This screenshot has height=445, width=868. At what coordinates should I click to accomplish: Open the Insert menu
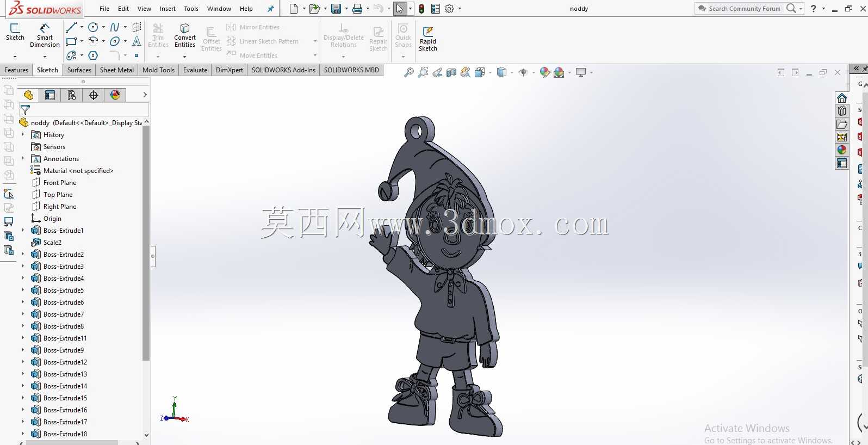(168, 9)
